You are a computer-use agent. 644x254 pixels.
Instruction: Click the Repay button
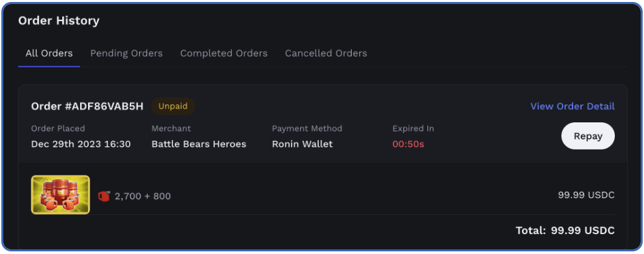tap(588, 136)
